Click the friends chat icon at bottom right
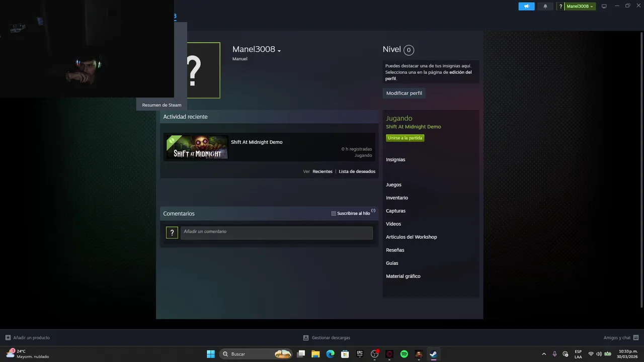 (636, 337)
